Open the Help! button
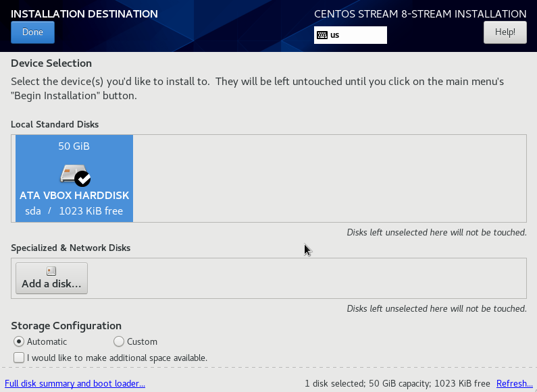This screenshot has height=392, width=537. point(505,32)
